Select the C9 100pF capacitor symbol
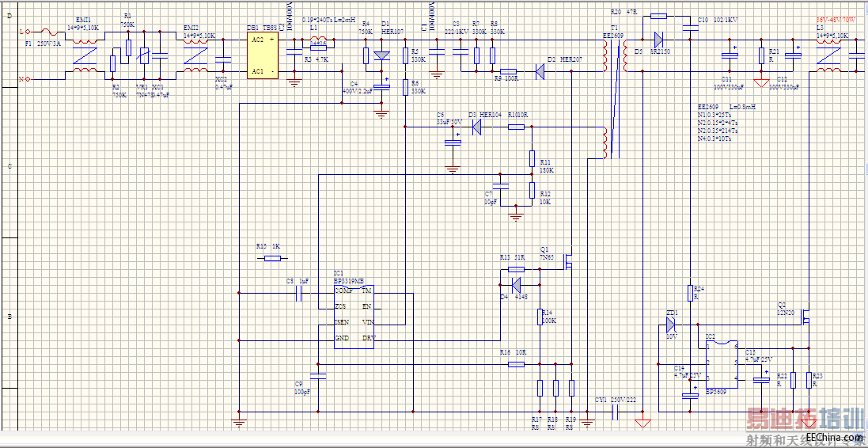The width and height of the screenshot is (868, 448). click(x=318, y=376)
